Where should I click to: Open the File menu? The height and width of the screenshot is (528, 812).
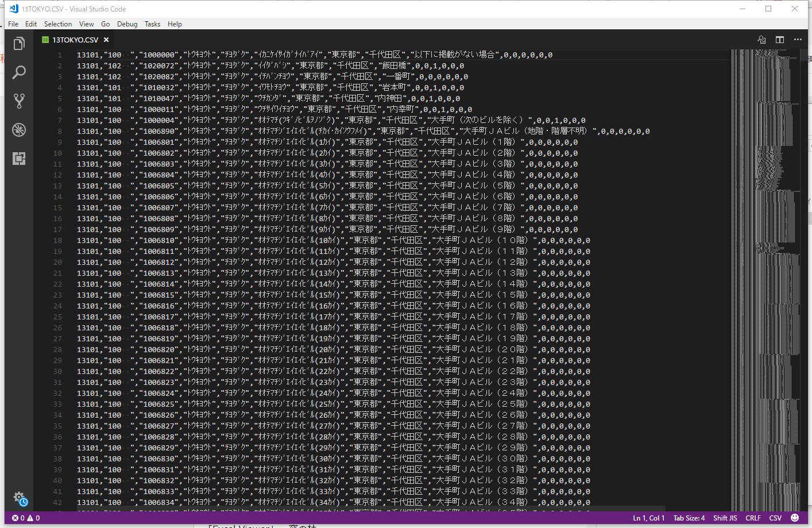point(13,24)
